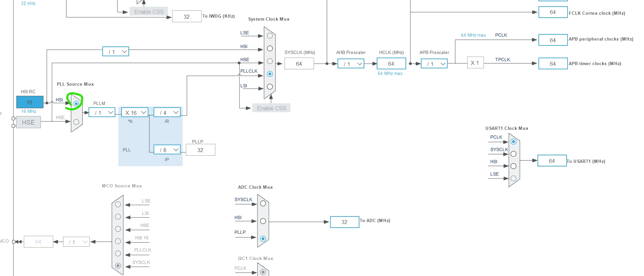
Task: Open HSI divider /1 dropdown
Action: (116, 52)
